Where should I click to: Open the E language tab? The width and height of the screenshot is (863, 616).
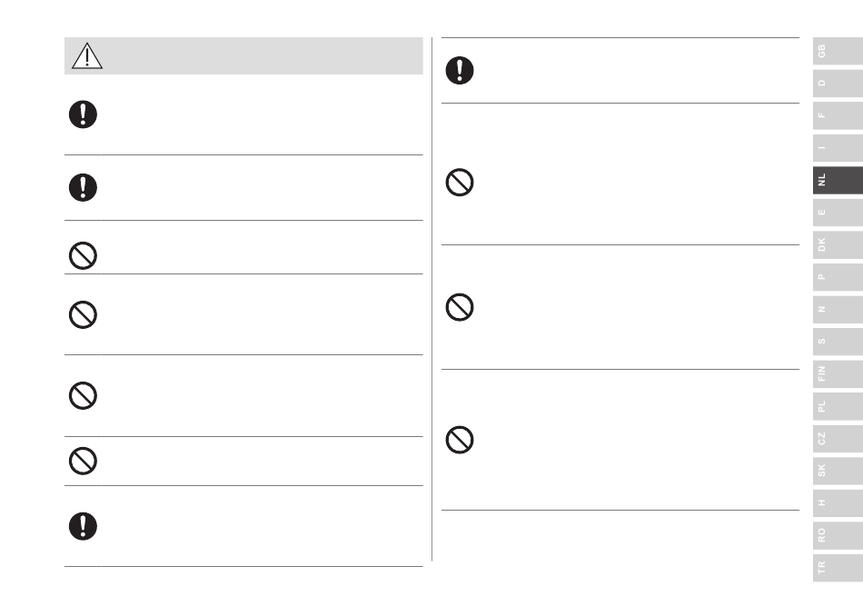coord(838,213)
